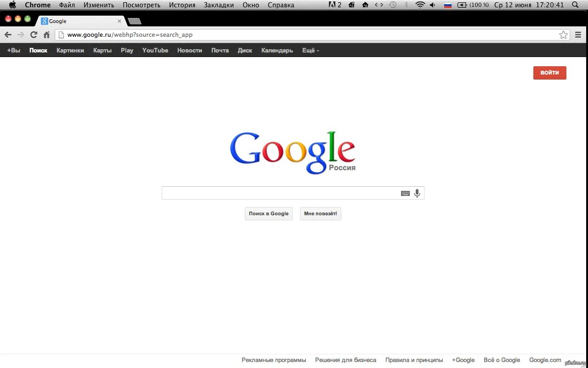The image size is (588, 368).
Task: Open YouTube in the Google bar
Action: (x=155, y=51)
